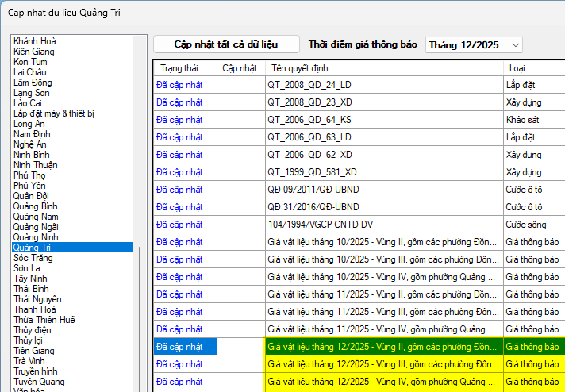Select the "QĐ 09/2011/QĐ-UBND" decision row

(308, 190)
